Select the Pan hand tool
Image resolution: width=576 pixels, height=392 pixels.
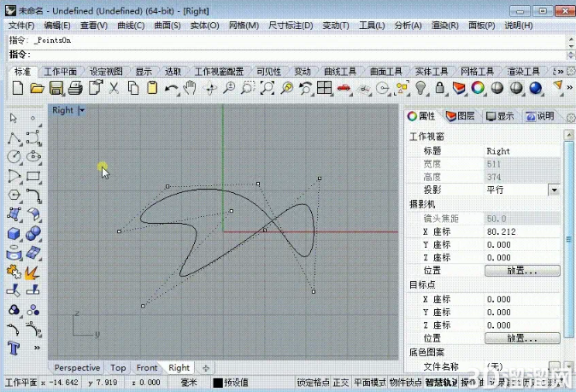coord(190,88)
